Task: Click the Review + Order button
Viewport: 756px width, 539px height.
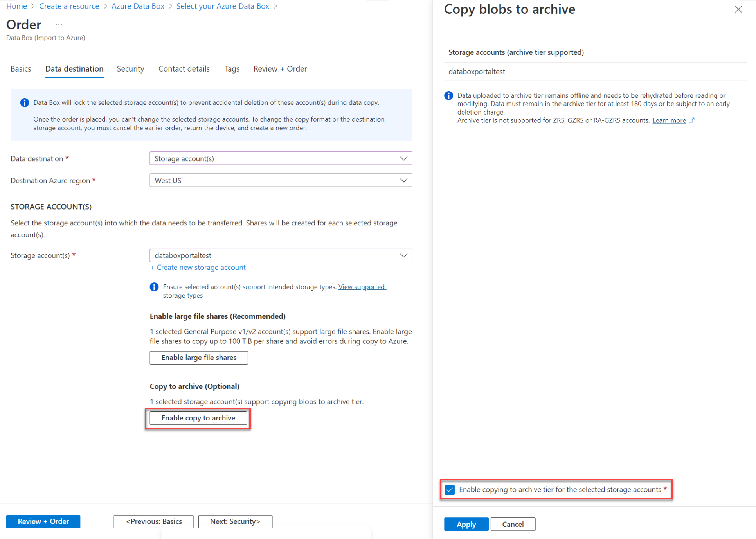Action: (44, 521)
